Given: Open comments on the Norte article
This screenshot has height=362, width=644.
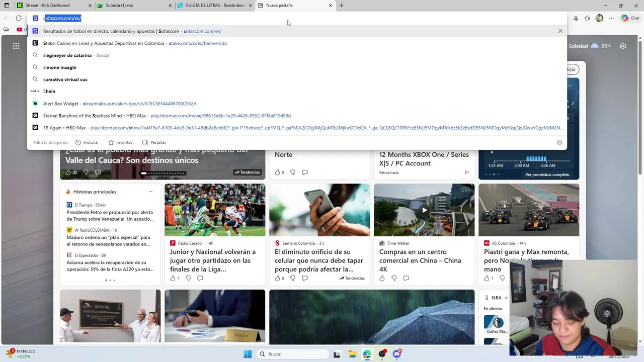Looking at the screenshot, I should 305,172.
